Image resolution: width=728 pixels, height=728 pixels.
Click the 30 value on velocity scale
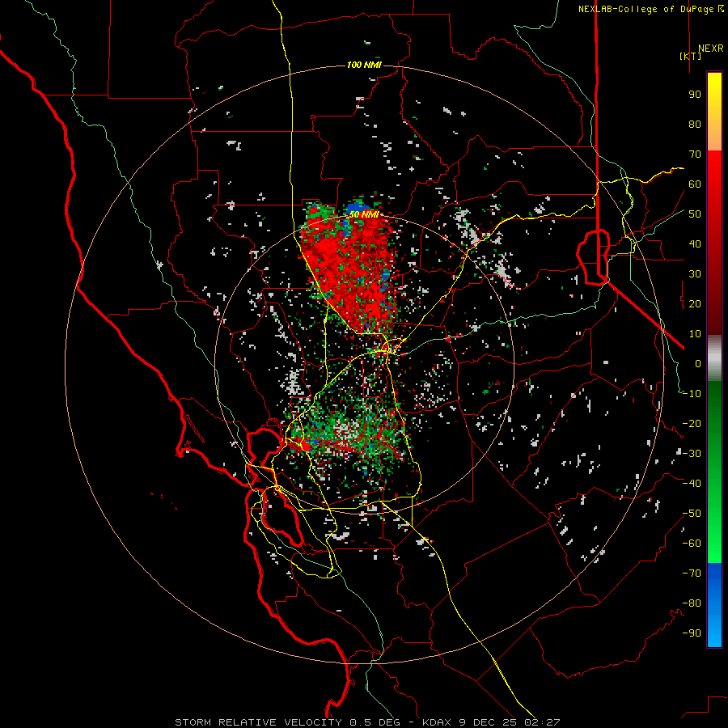tap(695, 274)
